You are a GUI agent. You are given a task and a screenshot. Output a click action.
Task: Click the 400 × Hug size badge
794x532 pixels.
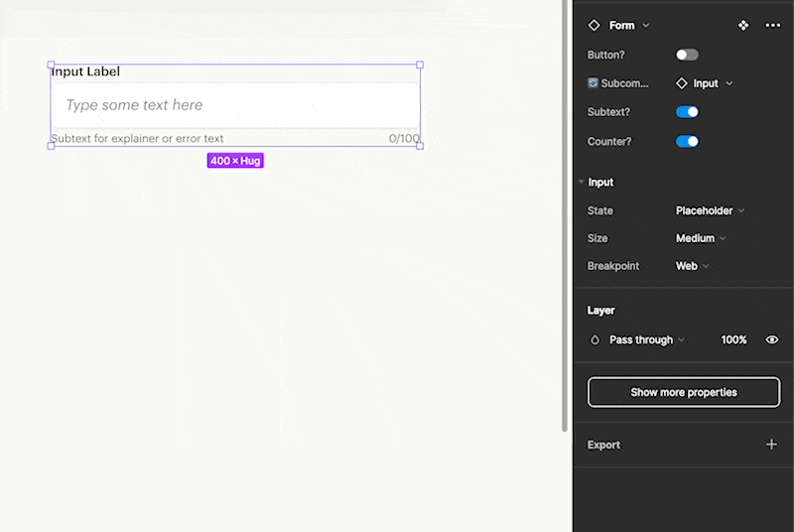pyautogui.click(x=235, y=161)
